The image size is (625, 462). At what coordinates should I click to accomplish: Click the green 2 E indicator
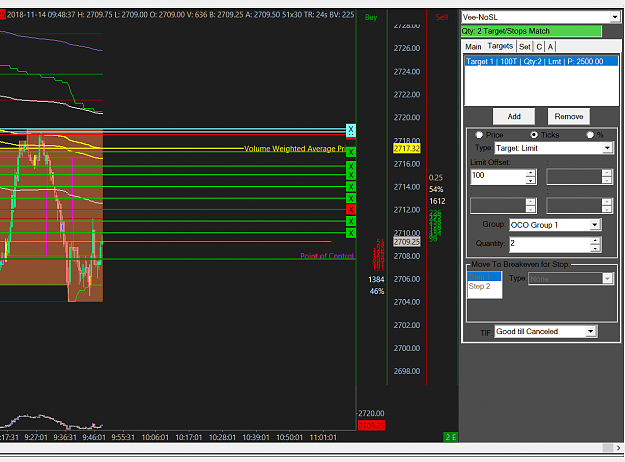tap(450, 437)
